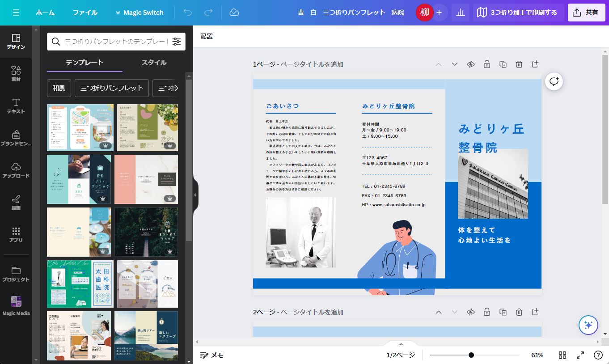Collapse the side panel with arrow handle
Viewport: 609px width, 364px height.
click(x=195, y=195)
